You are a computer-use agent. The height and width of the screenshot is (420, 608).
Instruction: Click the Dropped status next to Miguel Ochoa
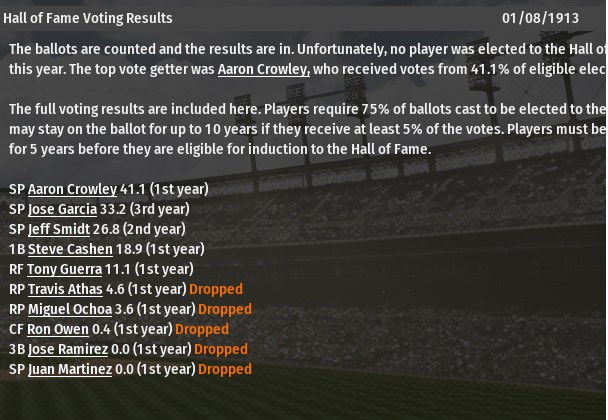coord(225,309)
